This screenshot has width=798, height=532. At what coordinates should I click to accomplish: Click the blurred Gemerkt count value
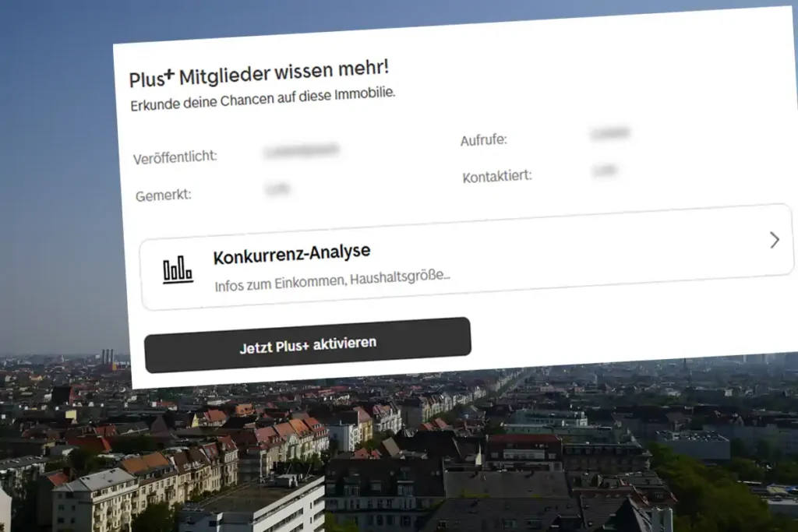coord(277,189)
